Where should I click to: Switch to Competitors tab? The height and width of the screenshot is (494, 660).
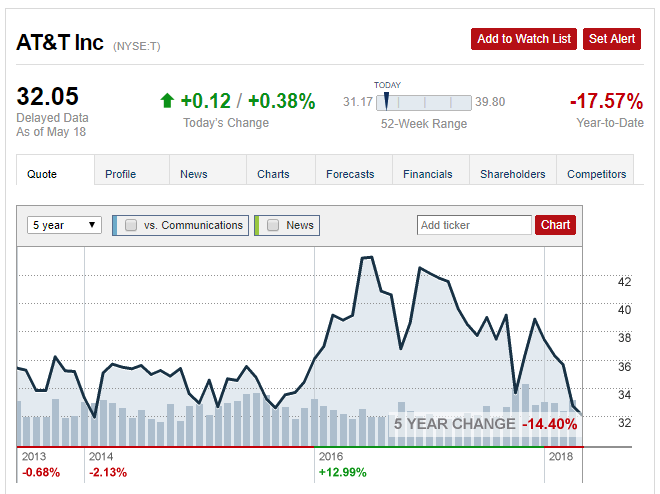pos(596,174)
